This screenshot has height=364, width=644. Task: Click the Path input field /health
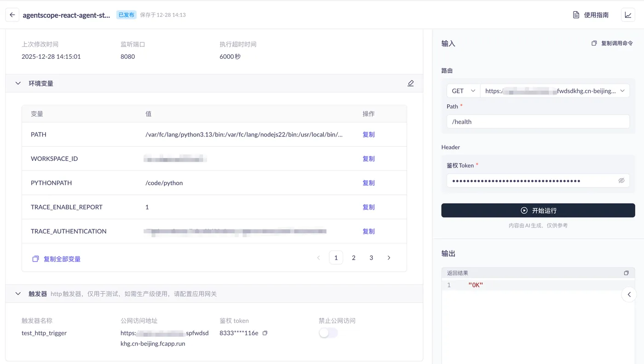(538, 122)
